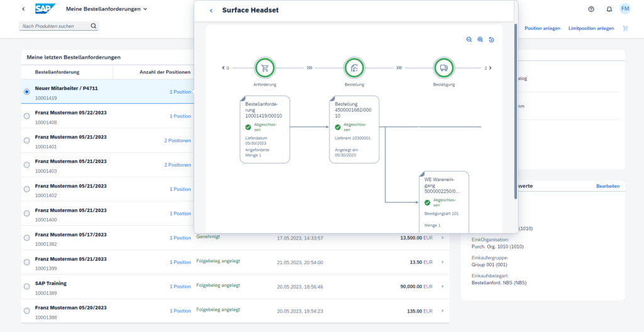Click Folgebeleg angelegt status for 10001399
Image resolution: width=644 pixels, height=332 pixels.
point(218,260)
